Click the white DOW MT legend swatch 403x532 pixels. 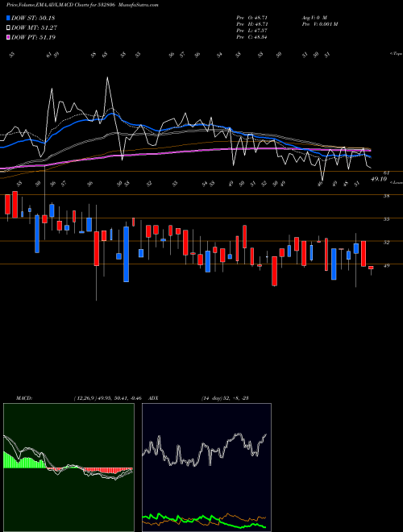click(x=8, y=28)
